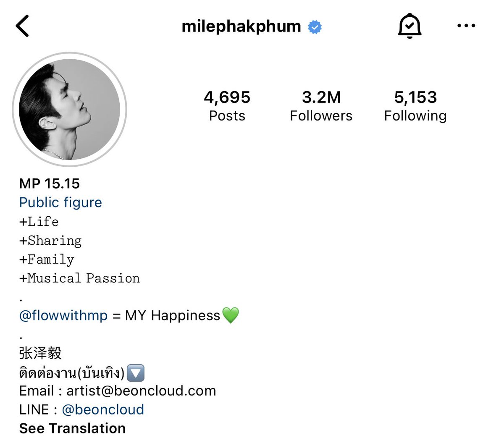This screenshot has width=504, height=441.
Task: Tap the artist@beoncloud.com email text
Action: (141, 391)
